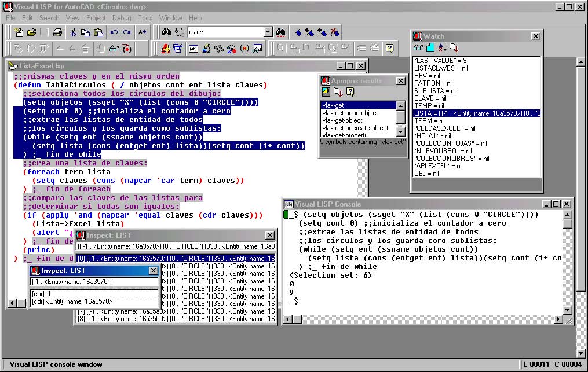Screen dimensions: 588x372
Task: Click the Trace footprints icon
Action: pos(218,49)
